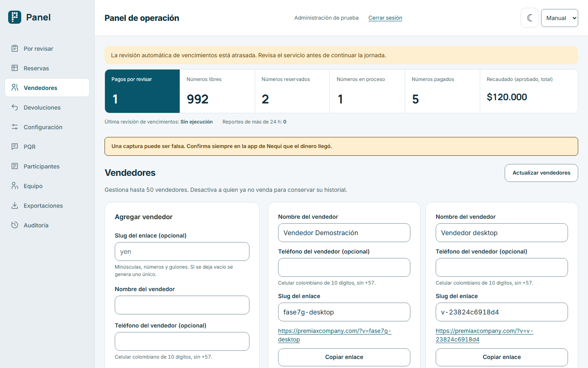Copy link for Vendedor Demostración
Image resolution: width=588 pixels, height=368 pixels.
[x=344, y=357]
